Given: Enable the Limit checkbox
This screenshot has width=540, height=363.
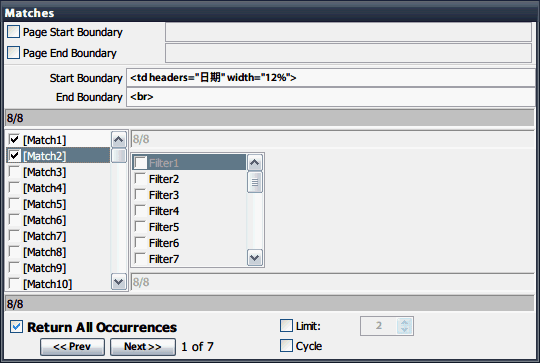Looking at the screenshot, I should 287,325.
